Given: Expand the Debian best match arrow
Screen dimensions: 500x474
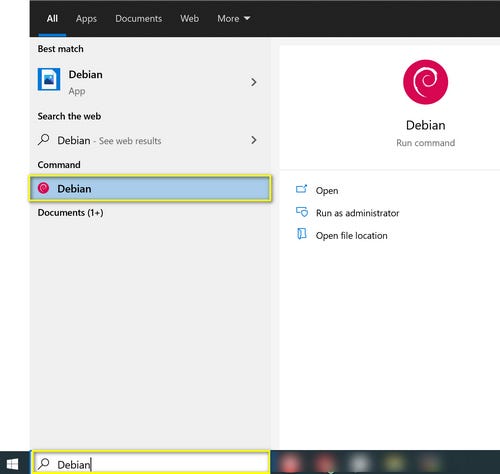Looking at the screenshot, I should (254, 82).
